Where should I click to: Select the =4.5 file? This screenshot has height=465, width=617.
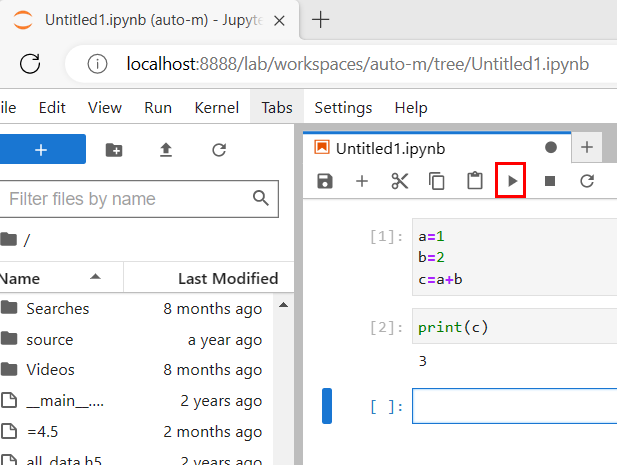[136, 432]
